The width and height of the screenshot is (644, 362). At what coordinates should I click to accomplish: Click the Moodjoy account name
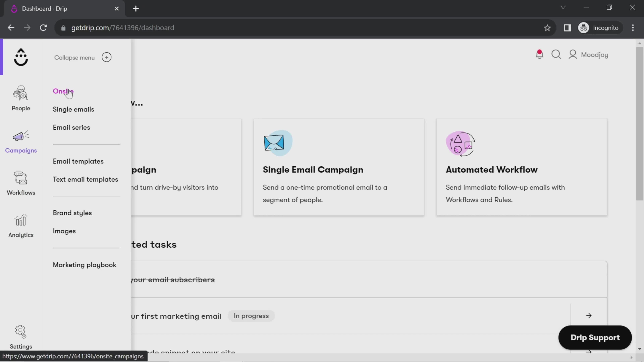tap(595, 55)
